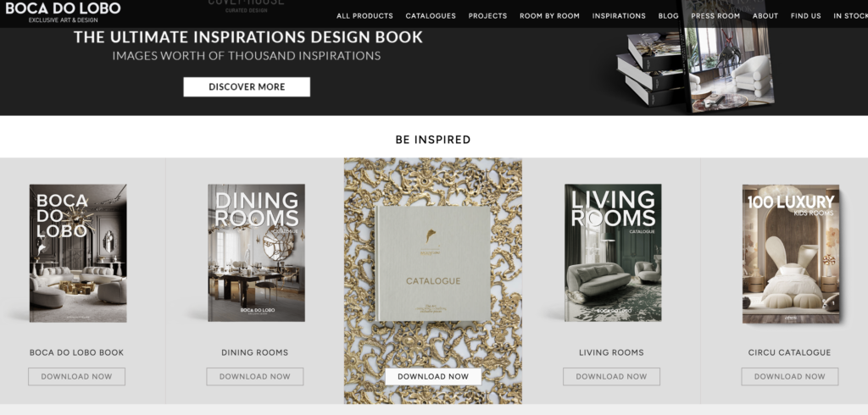
Task: Open the Press Room page
Action: [x=715, y=15]
